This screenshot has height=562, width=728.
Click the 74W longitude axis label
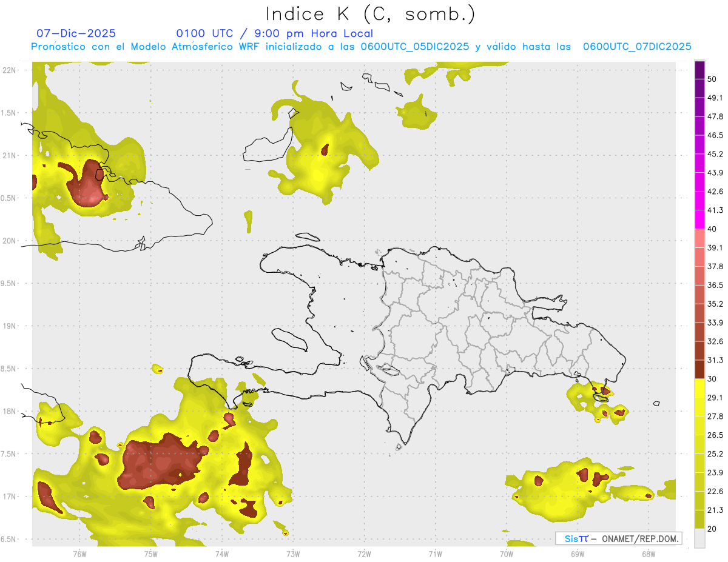tap(221, 554)
